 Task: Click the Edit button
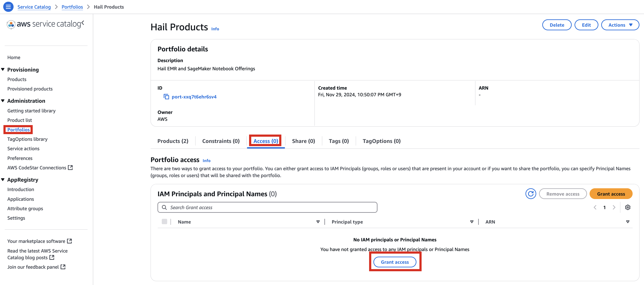[x=586, y=25]
